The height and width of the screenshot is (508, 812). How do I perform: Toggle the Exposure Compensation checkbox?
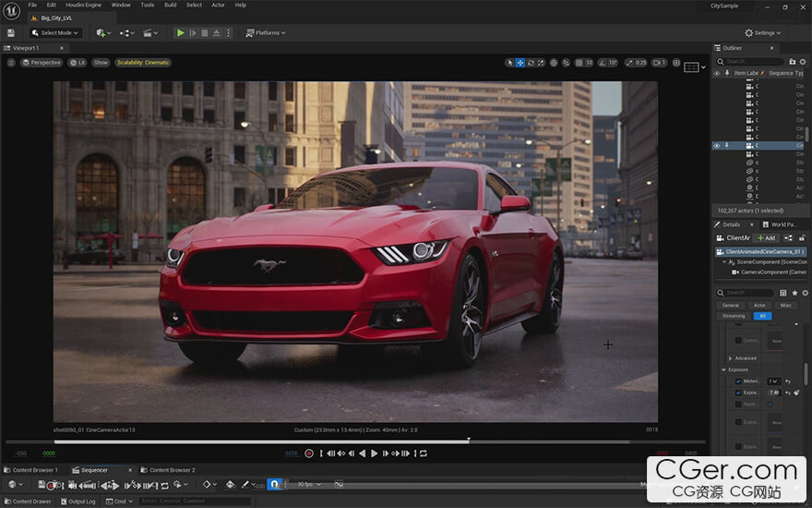[x=738, y=393]
